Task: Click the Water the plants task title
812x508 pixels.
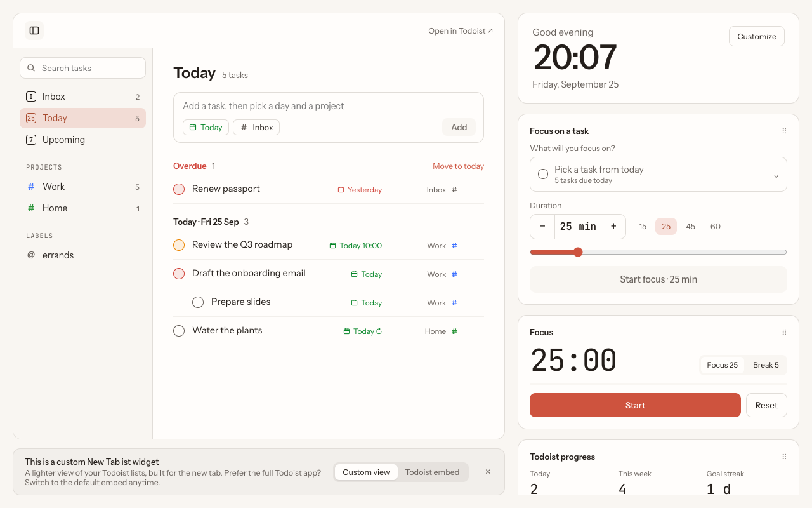Action: pyautogui.click(x=227, y=330)
